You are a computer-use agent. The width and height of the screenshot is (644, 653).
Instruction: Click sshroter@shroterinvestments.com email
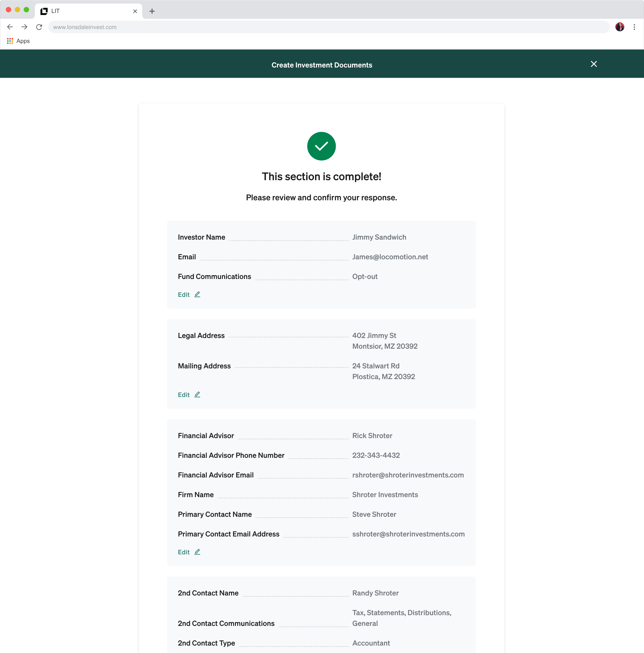click(408, 534)
